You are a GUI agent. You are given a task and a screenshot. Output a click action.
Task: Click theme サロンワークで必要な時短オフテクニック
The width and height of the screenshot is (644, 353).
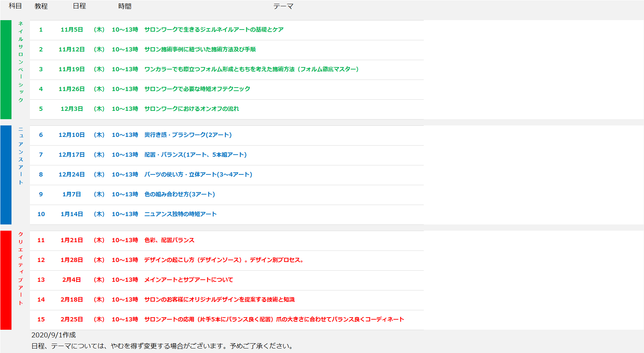pyautogui.click(x=197, y=89)
